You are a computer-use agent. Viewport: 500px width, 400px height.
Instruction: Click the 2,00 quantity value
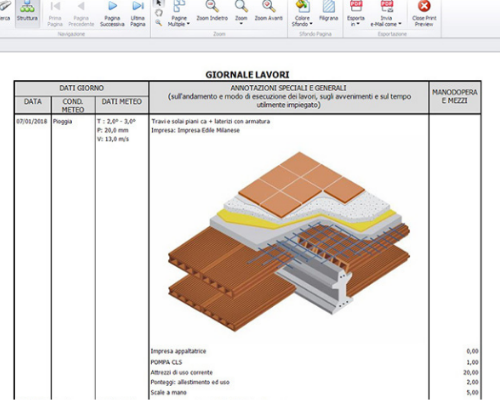click(472, 382)
